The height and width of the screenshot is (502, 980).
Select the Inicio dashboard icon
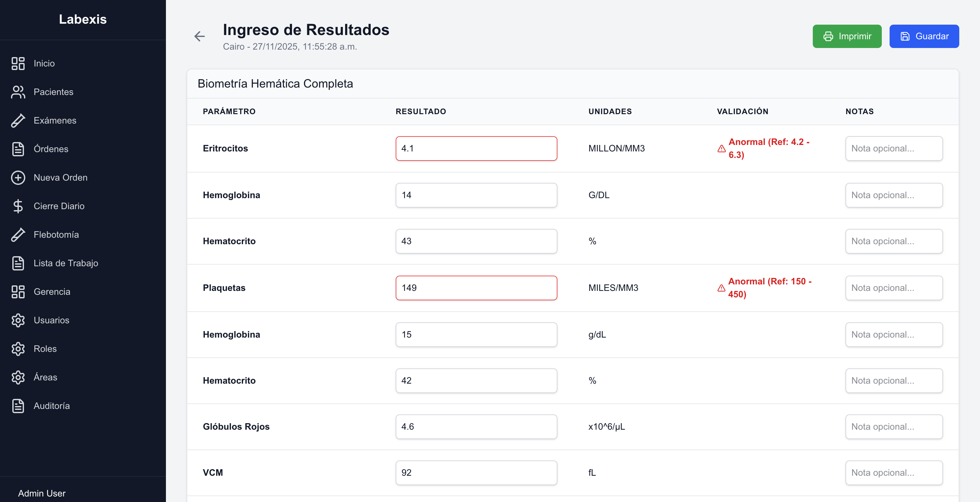18,63
